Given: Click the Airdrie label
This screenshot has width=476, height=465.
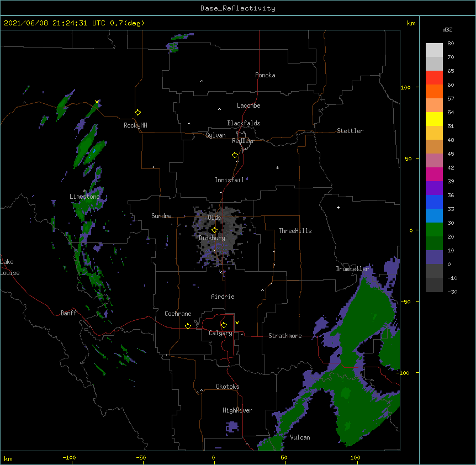Looking at the screenshot, I should pos(223,297).
